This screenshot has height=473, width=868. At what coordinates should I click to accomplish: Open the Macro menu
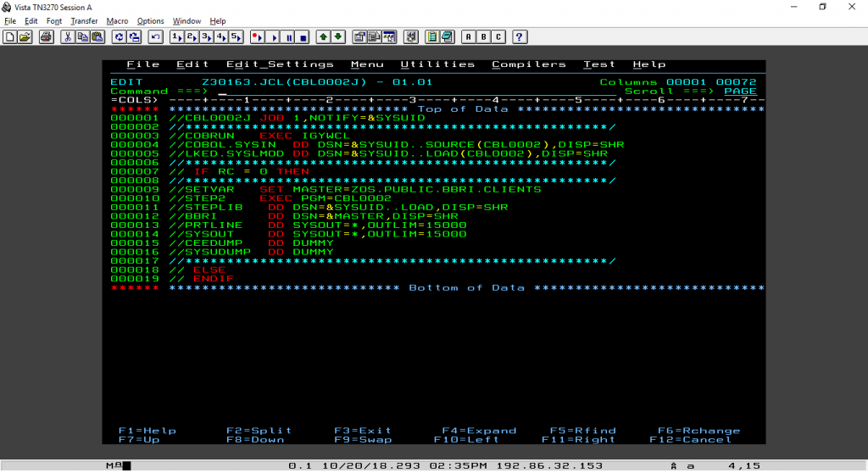pos(117,21)
